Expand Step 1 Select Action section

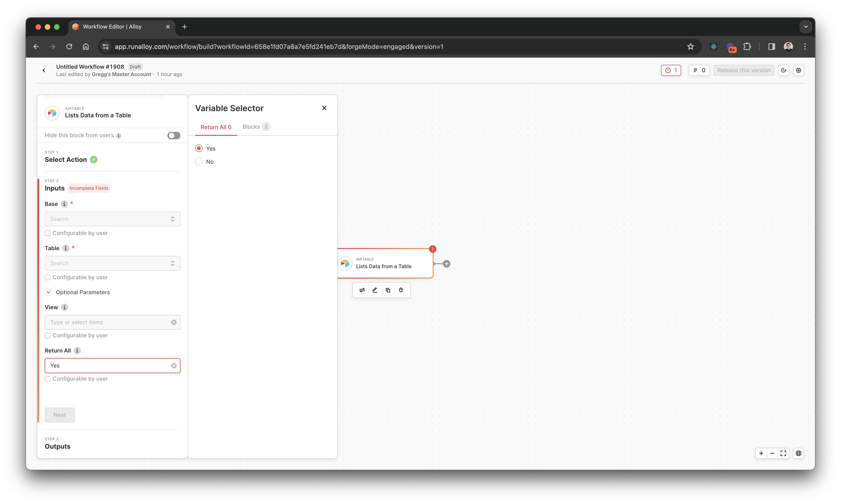tap(66, 160)
